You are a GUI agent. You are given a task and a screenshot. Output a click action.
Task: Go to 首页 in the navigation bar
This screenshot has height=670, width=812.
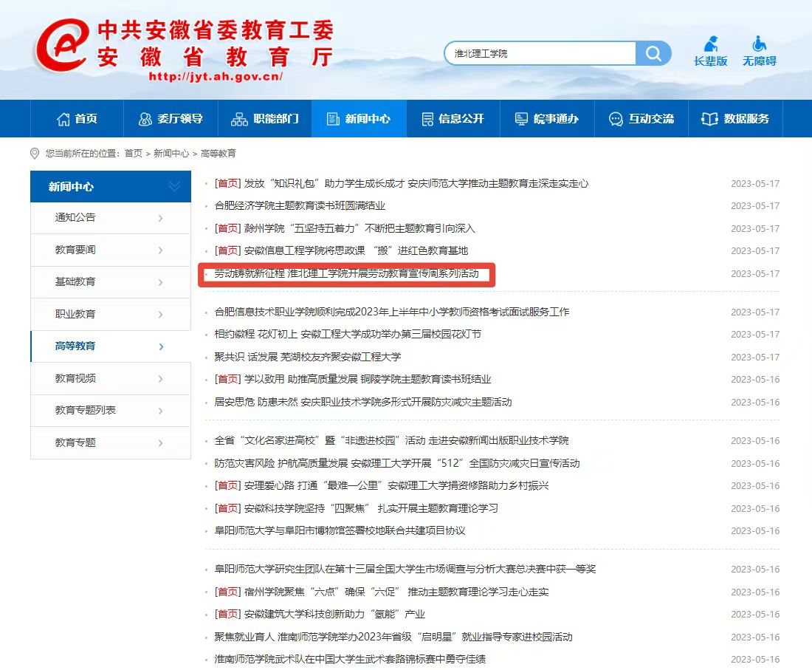[77, 119]
